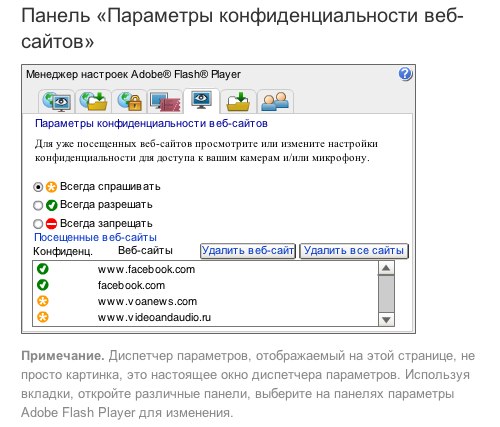
Task: Click the orange ask icon beside 'Всегда спрашивать'
Action: pos(51,187)
